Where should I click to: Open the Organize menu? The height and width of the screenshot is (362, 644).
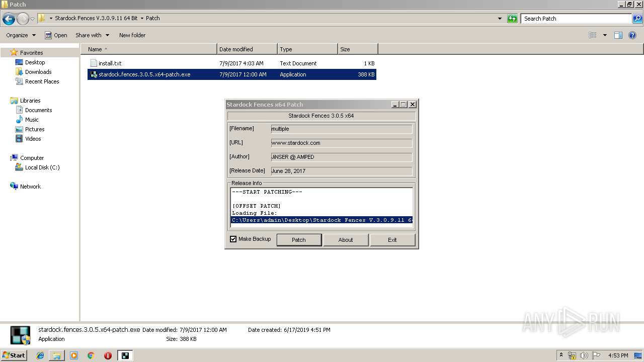coord(21,35)
